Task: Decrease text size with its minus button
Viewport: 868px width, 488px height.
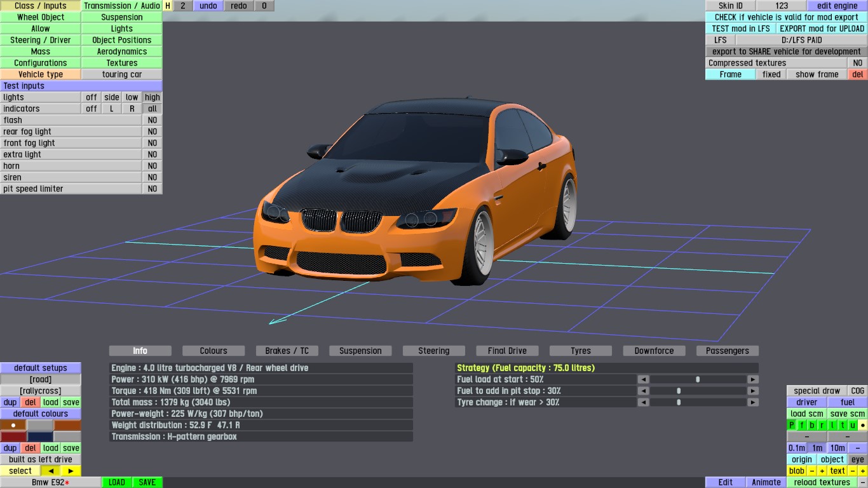Action: 853,471
